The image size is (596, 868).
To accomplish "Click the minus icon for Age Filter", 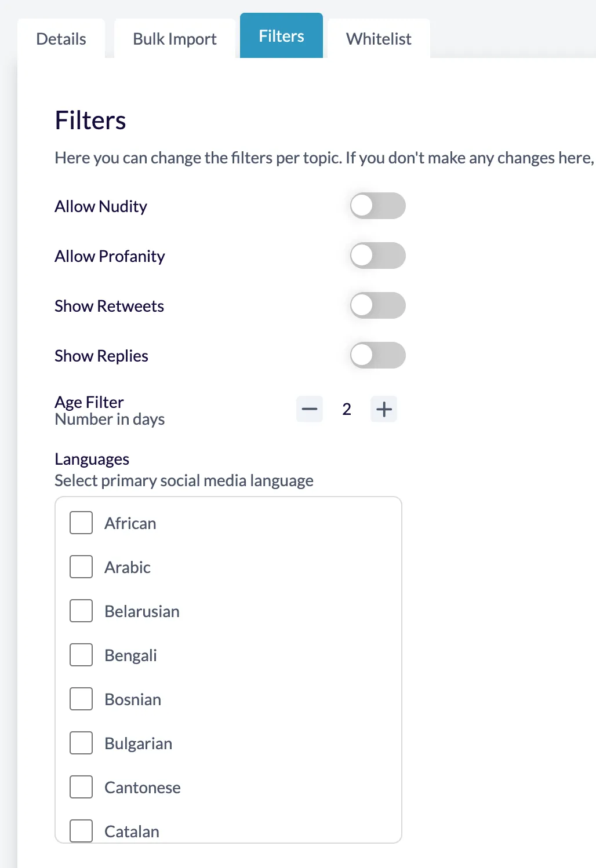I will point(310,410).
